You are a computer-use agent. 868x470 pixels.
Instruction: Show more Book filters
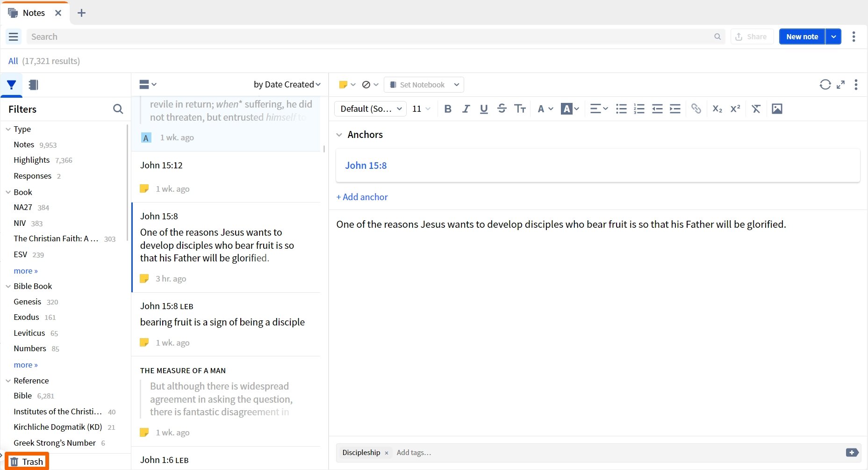coord(26,271)
